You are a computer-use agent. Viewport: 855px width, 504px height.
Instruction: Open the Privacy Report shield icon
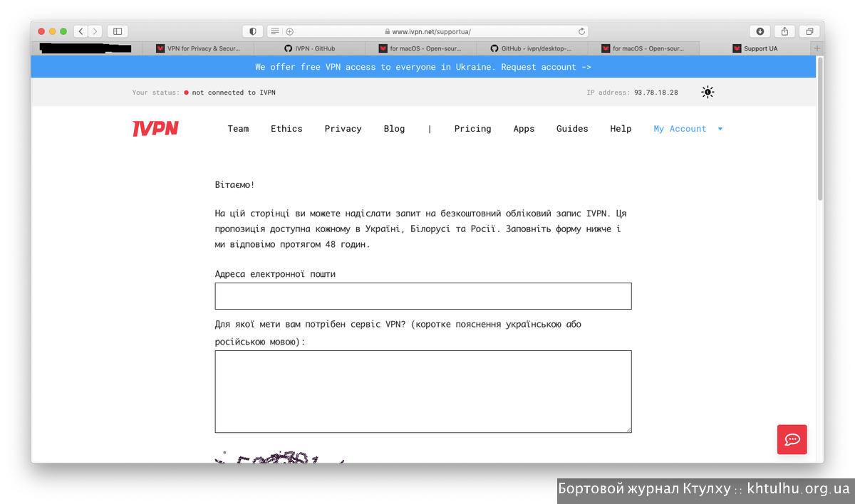(253, 31)
